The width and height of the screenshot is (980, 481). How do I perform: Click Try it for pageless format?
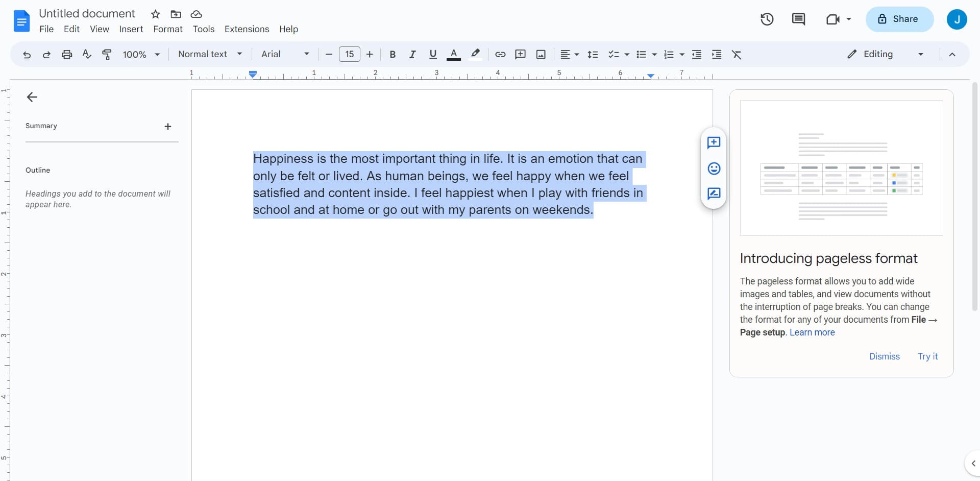coord(927,356)
